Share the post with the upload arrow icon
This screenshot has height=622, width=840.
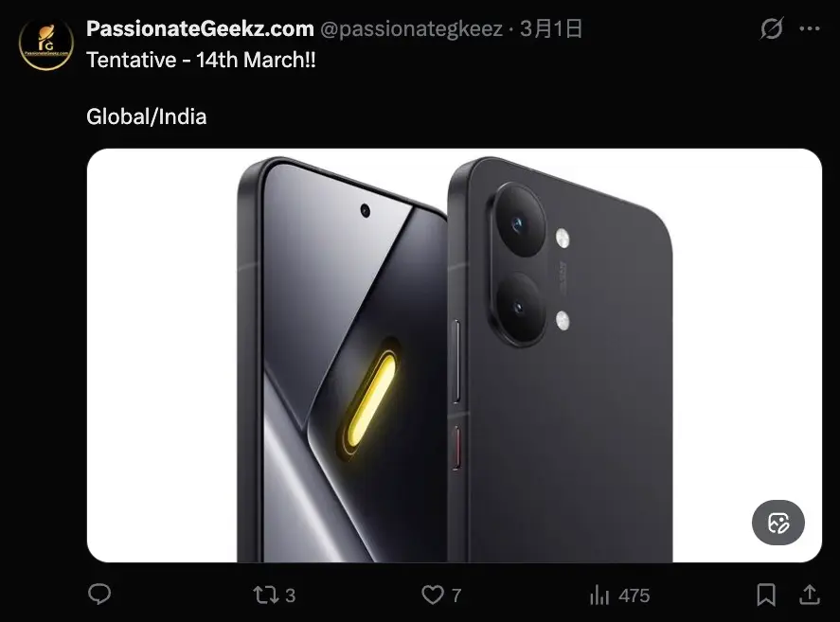[810, 595]
